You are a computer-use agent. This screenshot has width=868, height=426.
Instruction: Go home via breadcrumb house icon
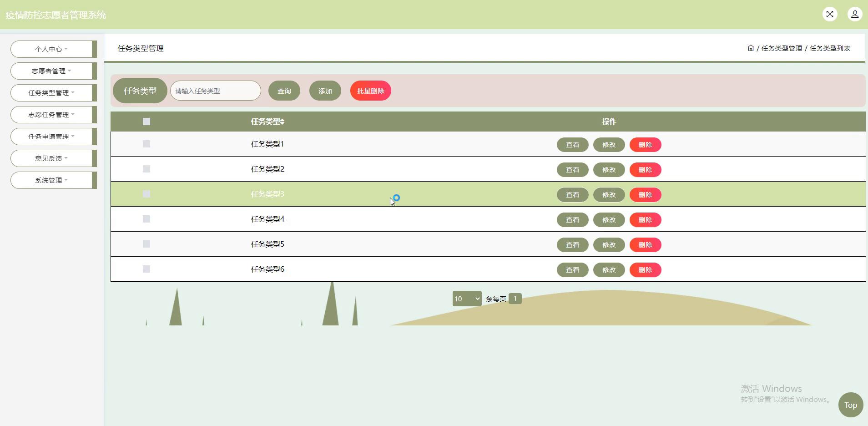pyautogui.click(x=751, y=48)
